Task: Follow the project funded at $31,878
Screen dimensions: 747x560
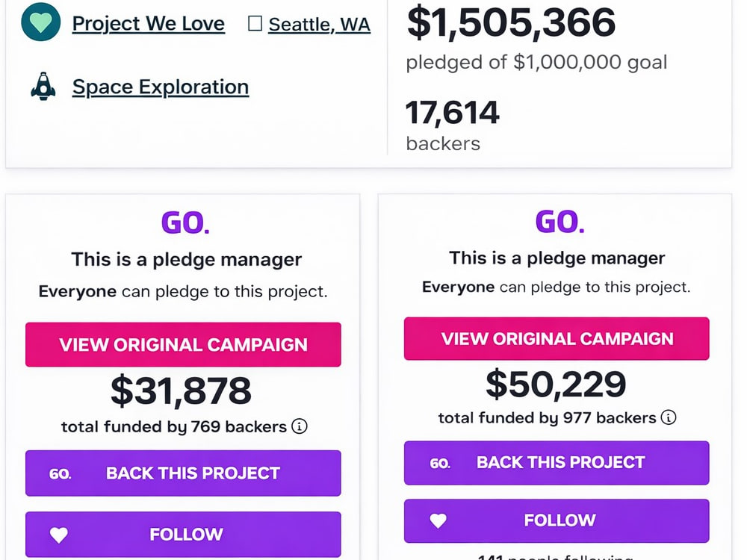Action: coord(183,534)
